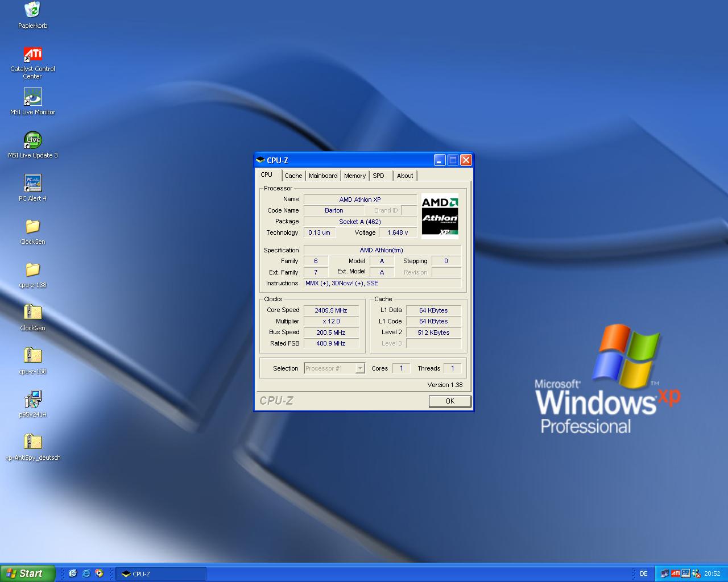Image resolution: width=728 pixels, height=582 pixels.
Task: Open the DE language bar indicator
Action: coord(644,573)
